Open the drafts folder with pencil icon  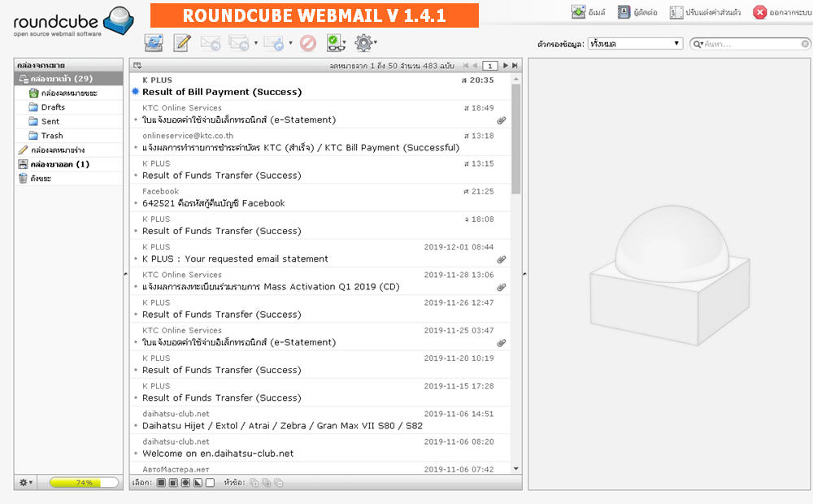click(x=68, y=150)
